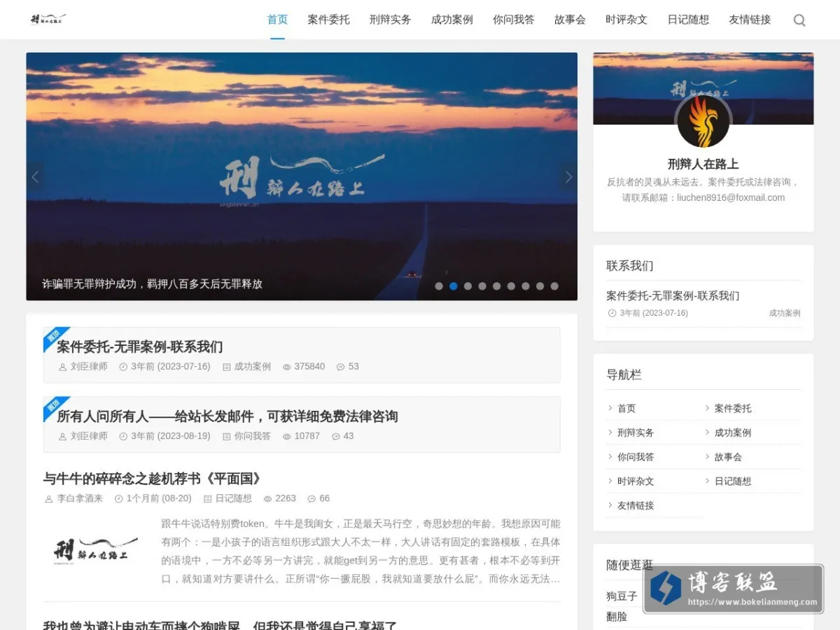The width and height of the screenshot is (840, 630).
Task: Open 故事会 in sidebar 导航栏
Action: pyautogui.click(x=728, y=456)
